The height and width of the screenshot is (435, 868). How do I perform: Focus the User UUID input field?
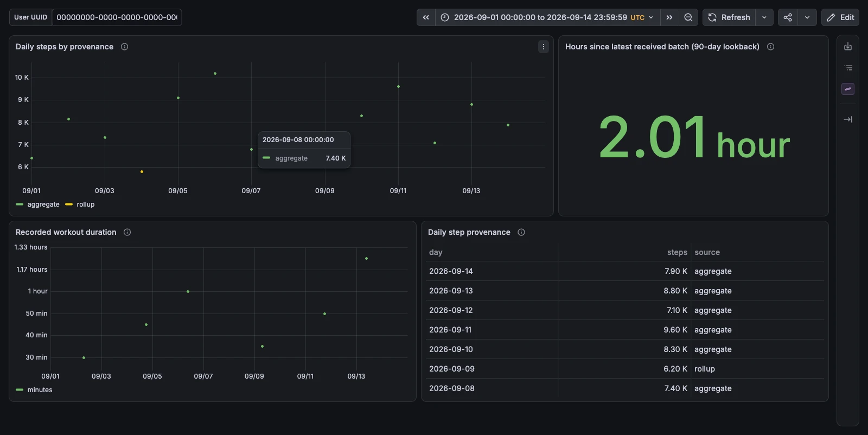[117, 17]
